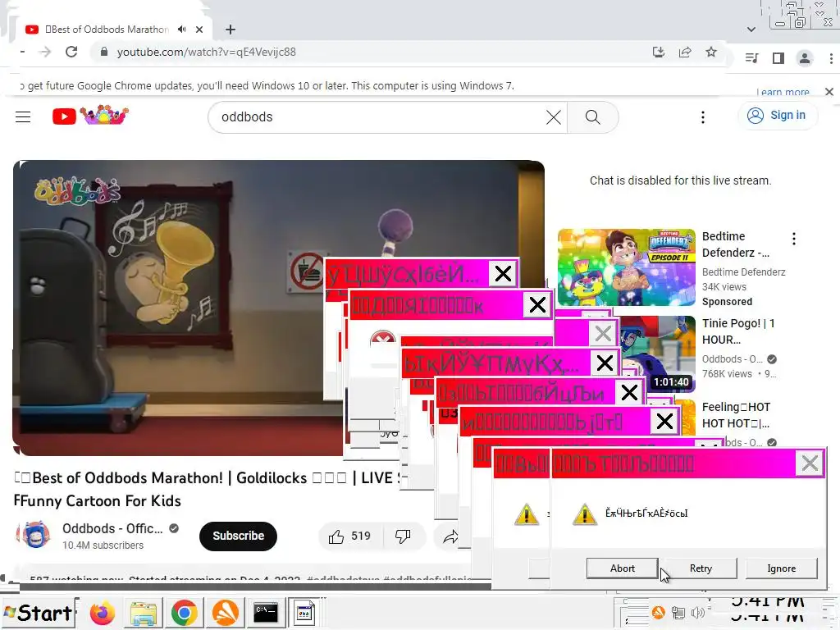Mute the Oddbods tab audio indicator
Image resolution: width=840 pixels, height=630 pixels.
182,30
